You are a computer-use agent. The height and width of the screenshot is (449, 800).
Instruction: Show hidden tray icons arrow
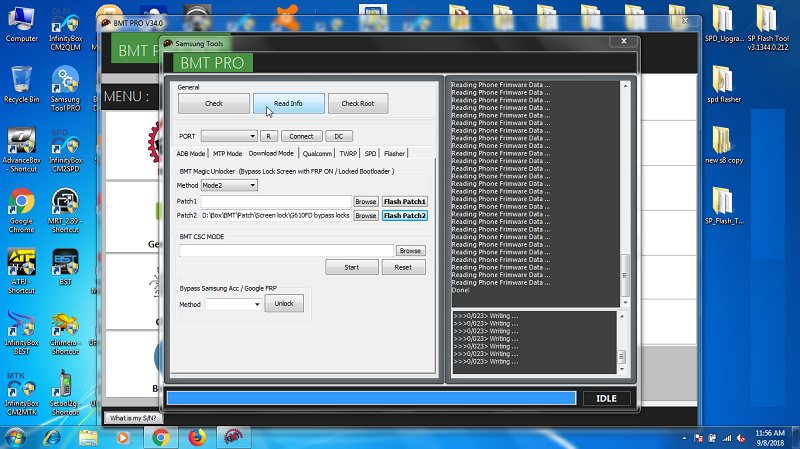(684, 438)
